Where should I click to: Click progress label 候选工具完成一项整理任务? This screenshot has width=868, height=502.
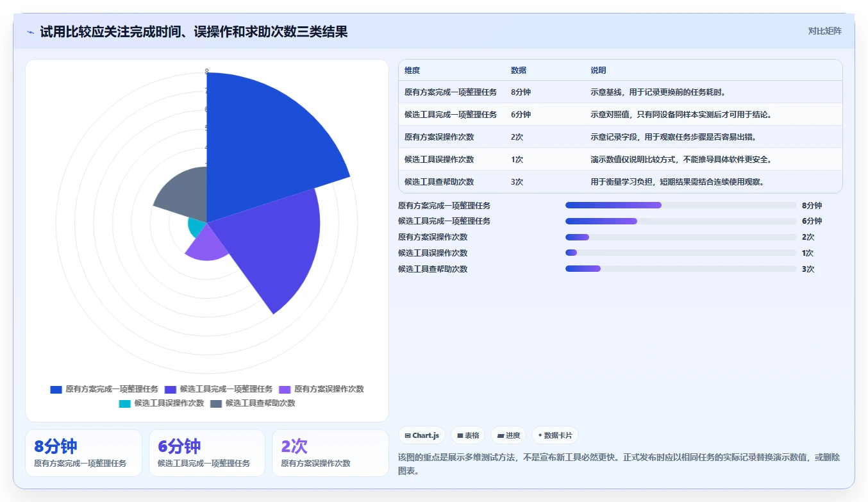(x=444, y=221)
